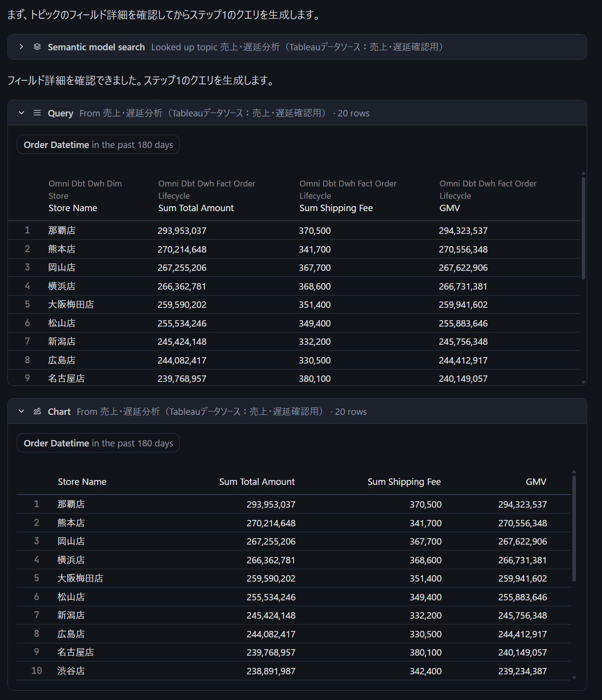The height and width of the screenshot is (700, 602).
Task: Collapse the Query results section
Action: [x=21, y=113]
